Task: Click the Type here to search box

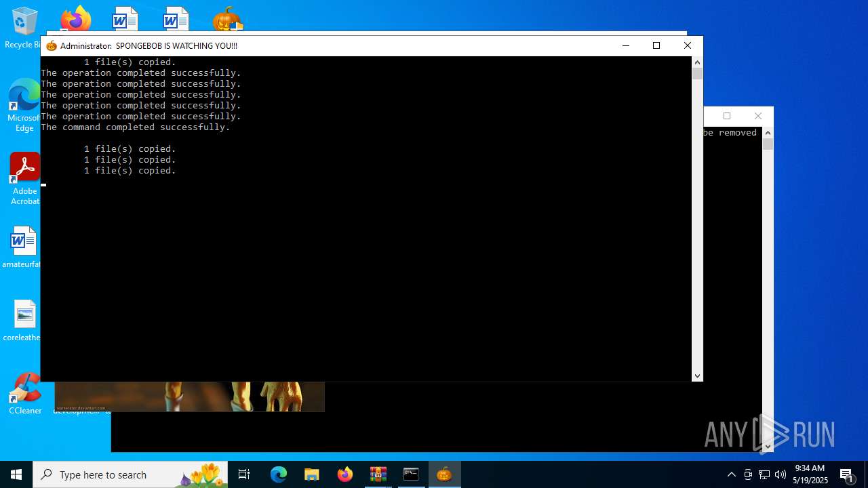Action: tap(130, 474)
